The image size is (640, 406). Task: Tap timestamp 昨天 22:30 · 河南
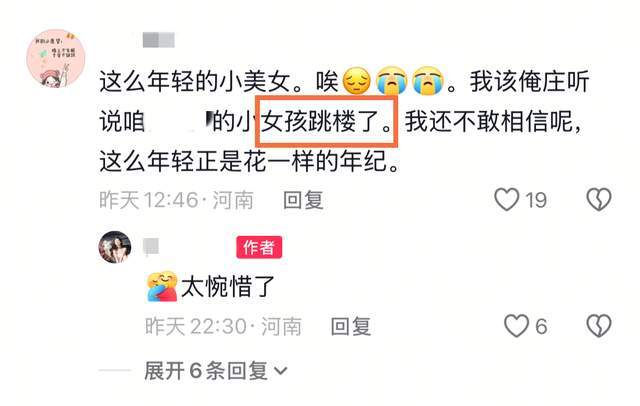click(x=223, y=326)
